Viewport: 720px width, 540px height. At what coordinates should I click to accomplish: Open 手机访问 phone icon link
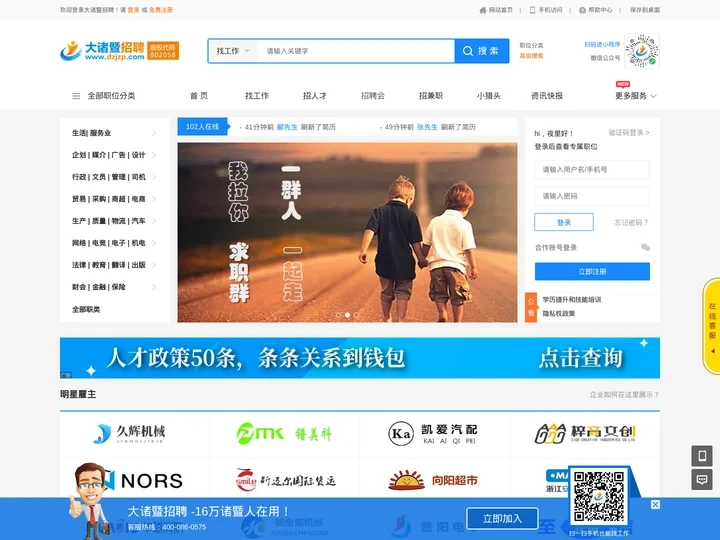pos(546,10)
